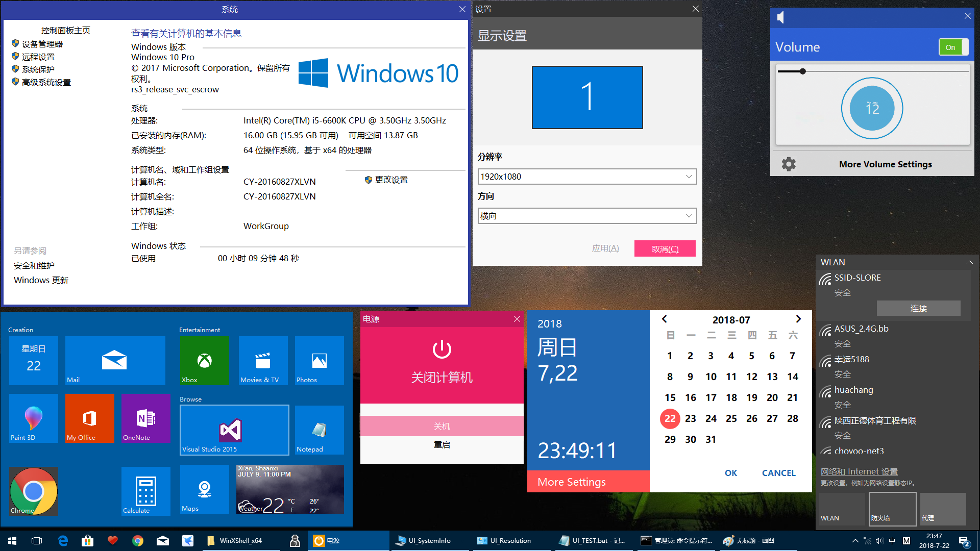Open the Notepad tile
This screenshot has height=551, width=980.
319,430
